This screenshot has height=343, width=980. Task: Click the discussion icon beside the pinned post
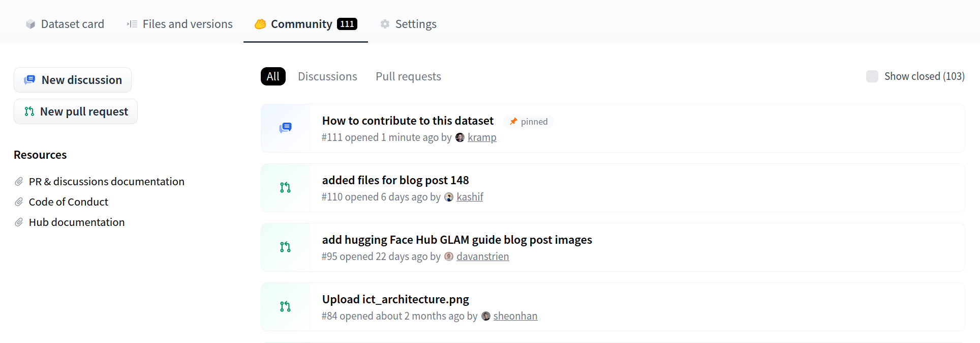pyautogui.click(x=285, y=128)
